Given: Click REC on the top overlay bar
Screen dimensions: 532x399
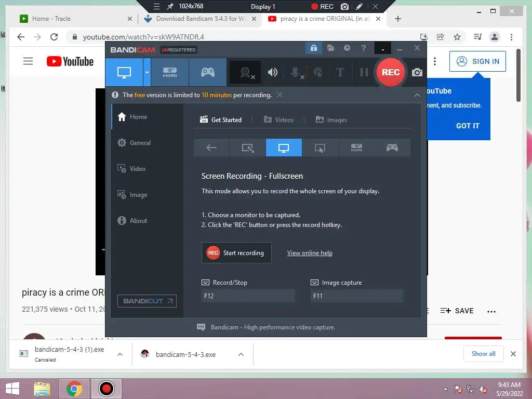Looking at the screenshot, I should [x=322, y=6].
